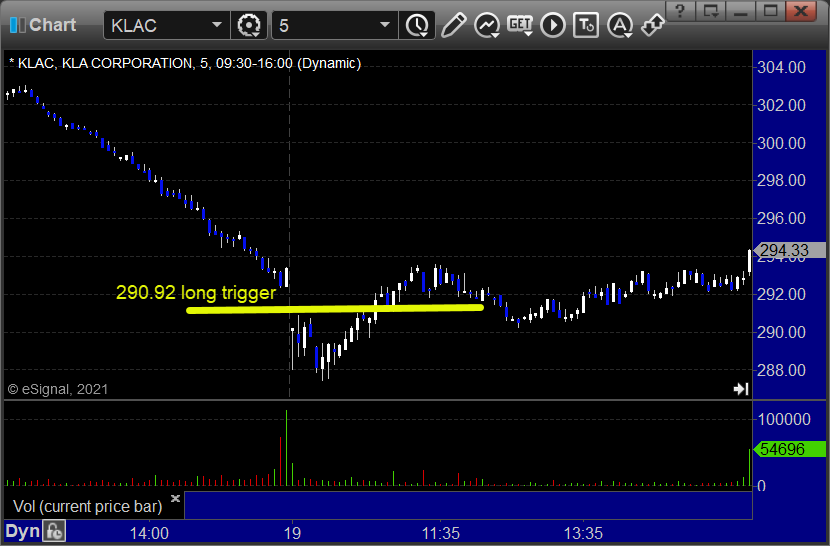The width and height of the screenshot is (830, 546).
Task: Click the symbol settings gear icon
Action: 248,25
